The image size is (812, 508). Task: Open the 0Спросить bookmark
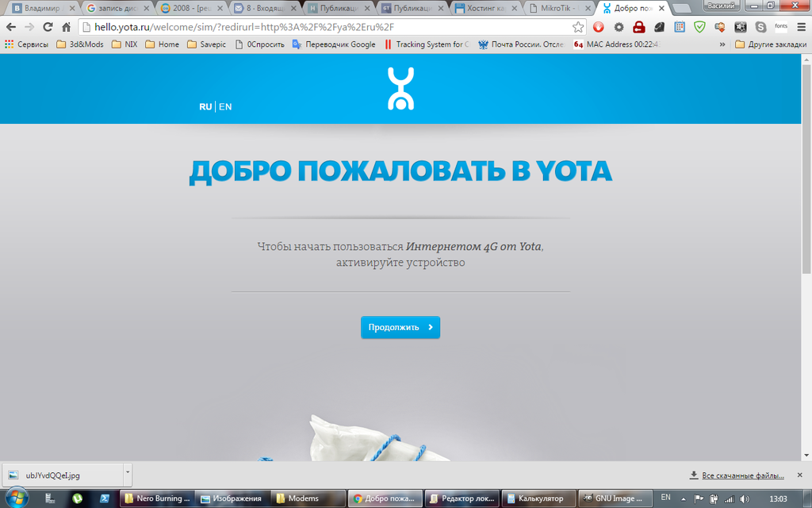[x=259, y=44]
